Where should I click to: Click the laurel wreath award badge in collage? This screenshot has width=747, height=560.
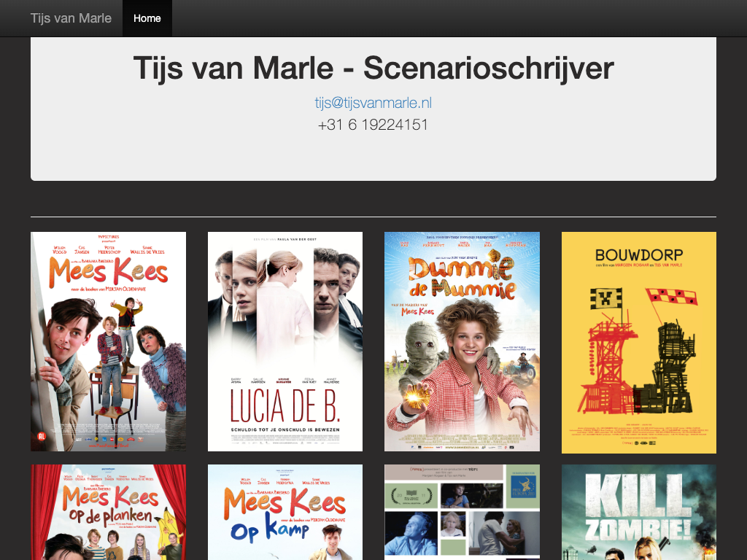pos(411,496)
